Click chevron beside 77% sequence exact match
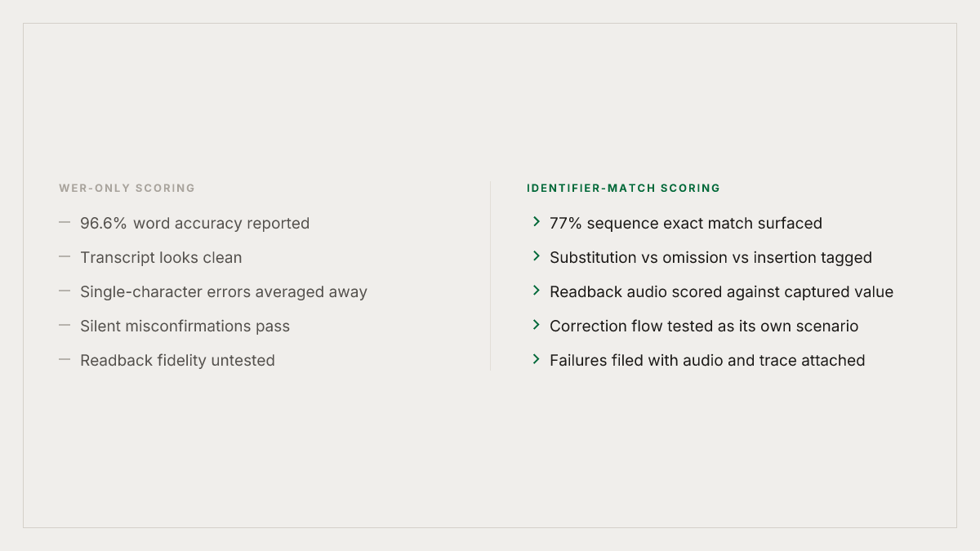Viewport: 980px width, 551px height. click(x=537, y=222)
